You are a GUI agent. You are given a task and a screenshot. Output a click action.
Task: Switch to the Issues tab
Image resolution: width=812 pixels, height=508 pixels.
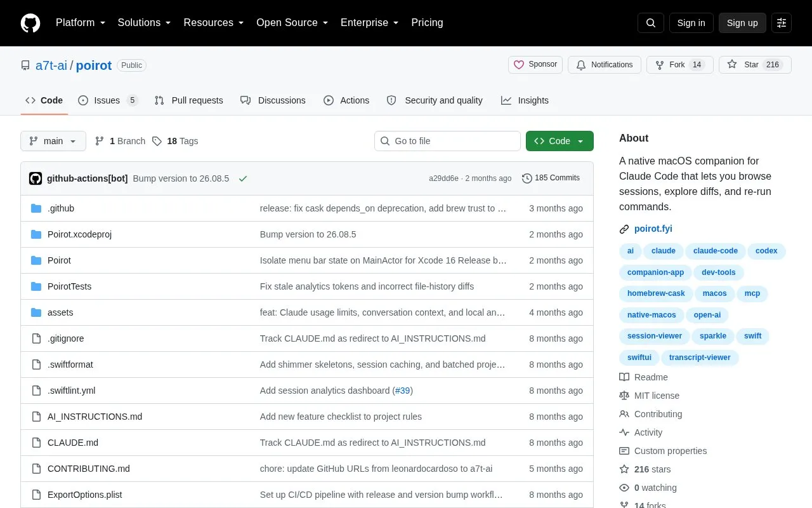[x=108, y=100]
